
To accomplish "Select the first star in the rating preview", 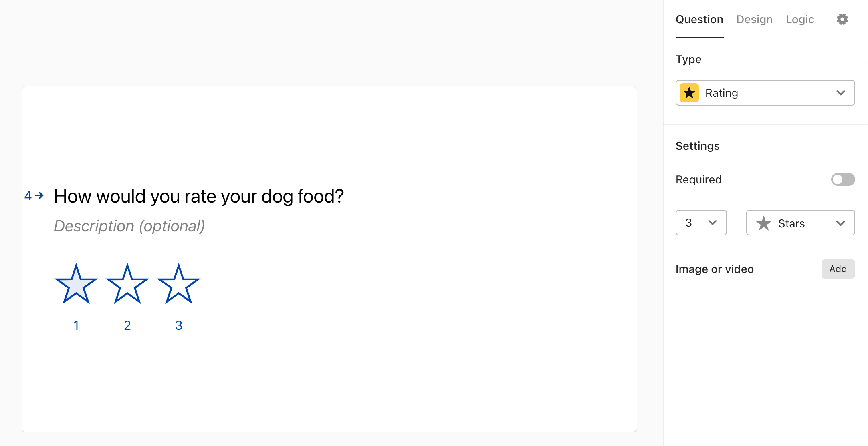I will click(77, 284).
